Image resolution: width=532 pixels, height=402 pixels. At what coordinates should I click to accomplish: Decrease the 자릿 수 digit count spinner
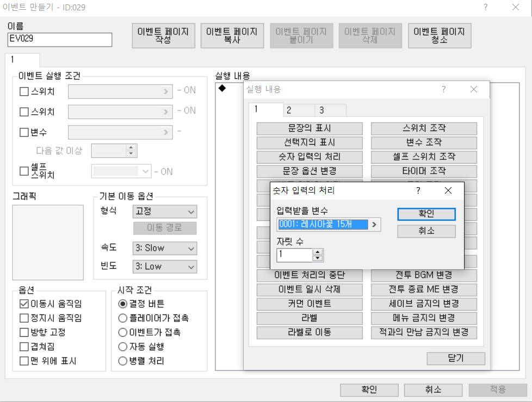coord(318,257)
